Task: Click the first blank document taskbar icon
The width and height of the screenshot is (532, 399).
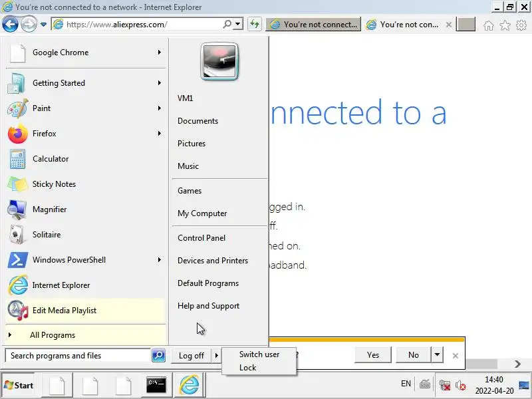Action: (57, 385)
